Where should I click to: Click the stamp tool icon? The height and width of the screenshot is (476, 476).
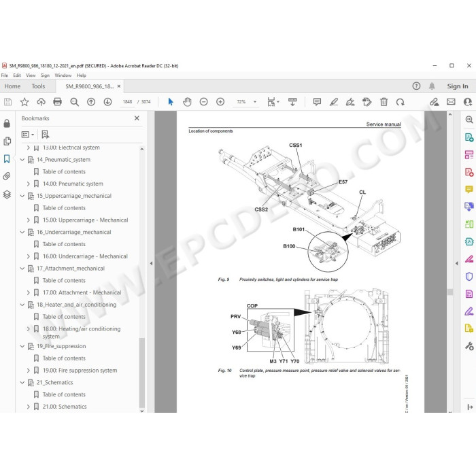pyautogui.click(x=367, y=102)
